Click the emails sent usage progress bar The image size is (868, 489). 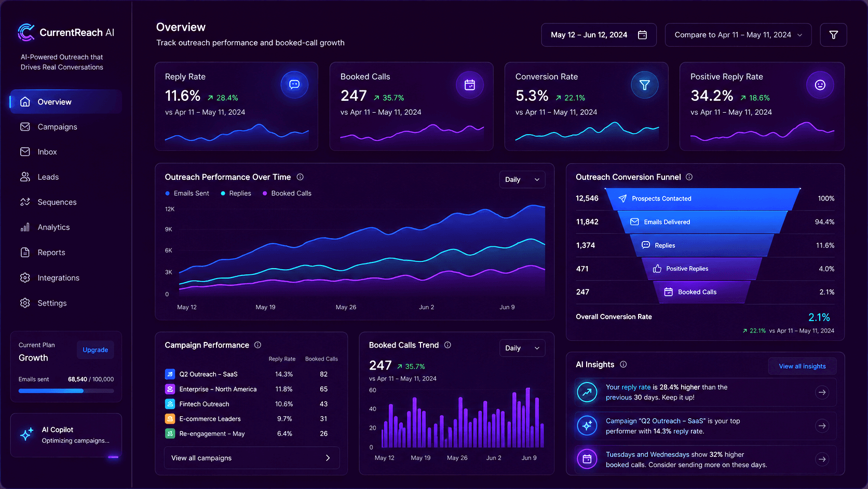pyautogui.click(x=66, y=391)
